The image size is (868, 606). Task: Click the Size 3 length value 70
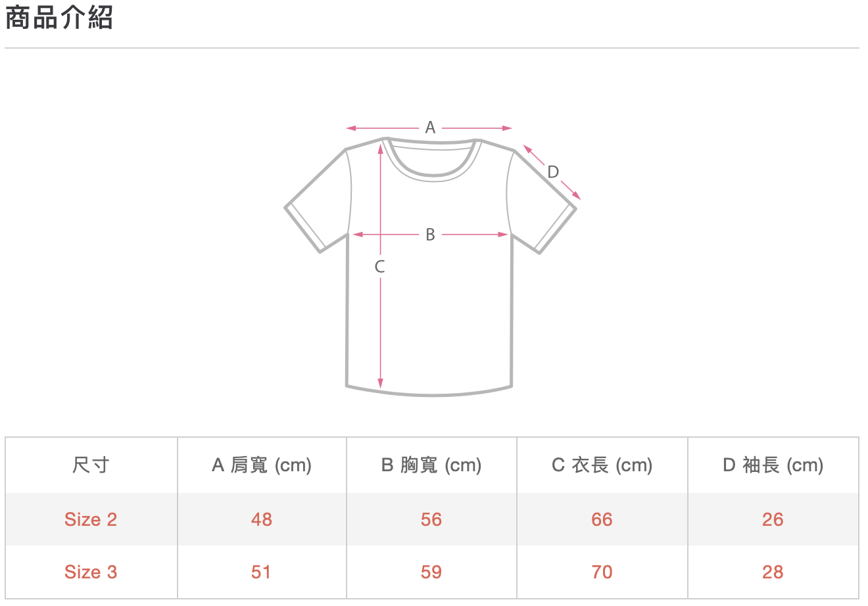[602, 572]
